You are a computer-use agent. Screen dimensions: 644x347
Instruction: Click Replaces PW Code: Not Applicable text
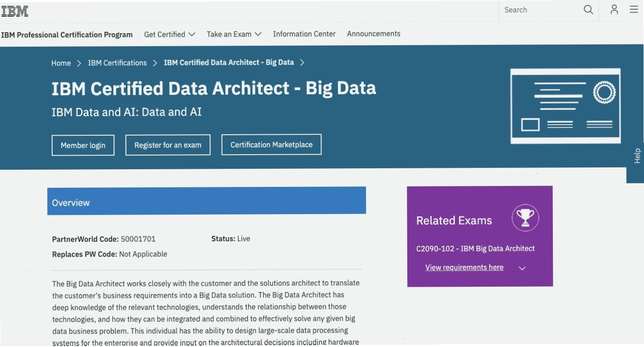click(110, 254)
